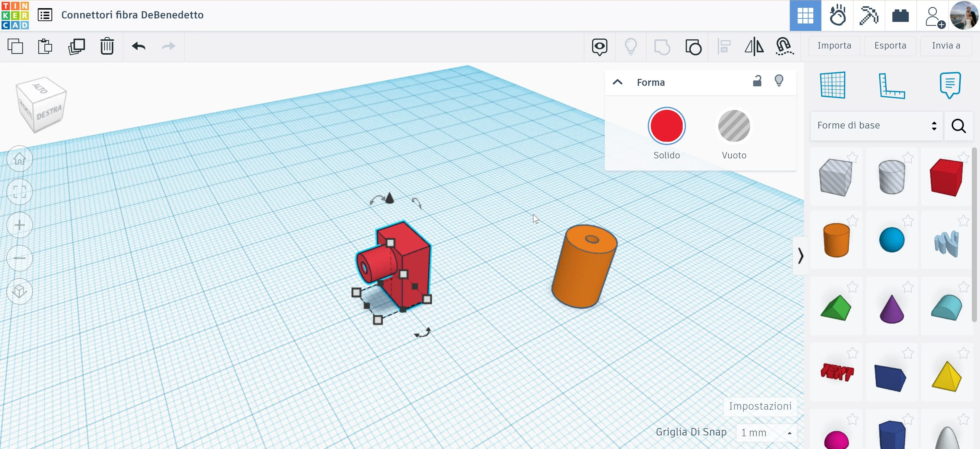
Task: Open the user profile avatar
Action: click(964, 16)
